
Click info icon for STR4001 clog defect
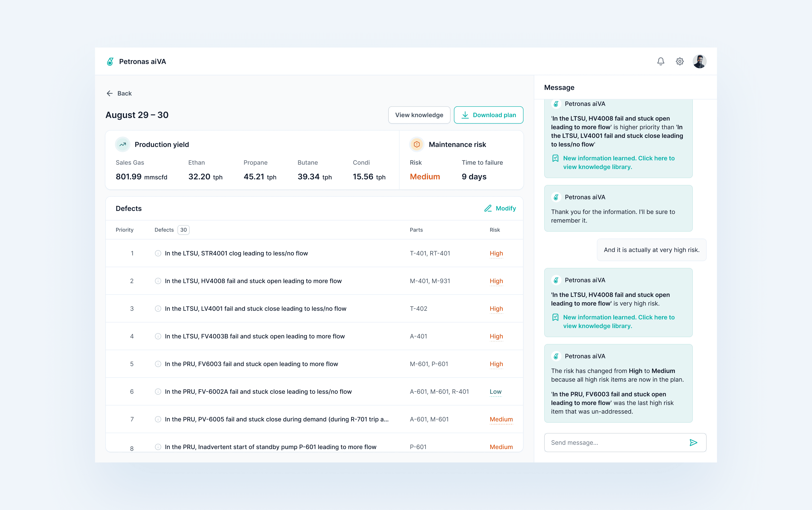158,253
